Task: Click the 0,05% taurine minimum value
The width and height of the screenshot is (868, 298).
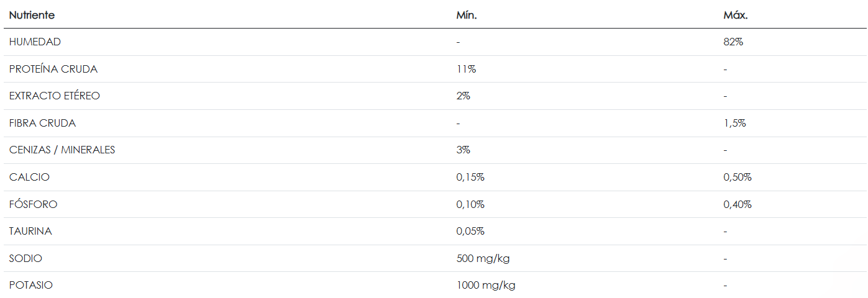Action: [470, 231]
